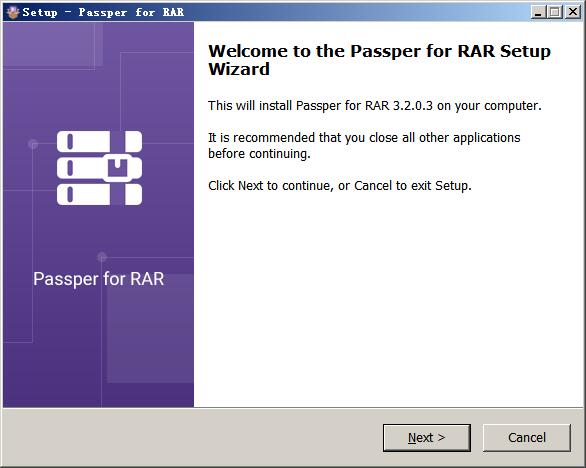Click the bottom bar of the archive logo
The height and width of the screenshot is (468, 586).
coord(99,194)
